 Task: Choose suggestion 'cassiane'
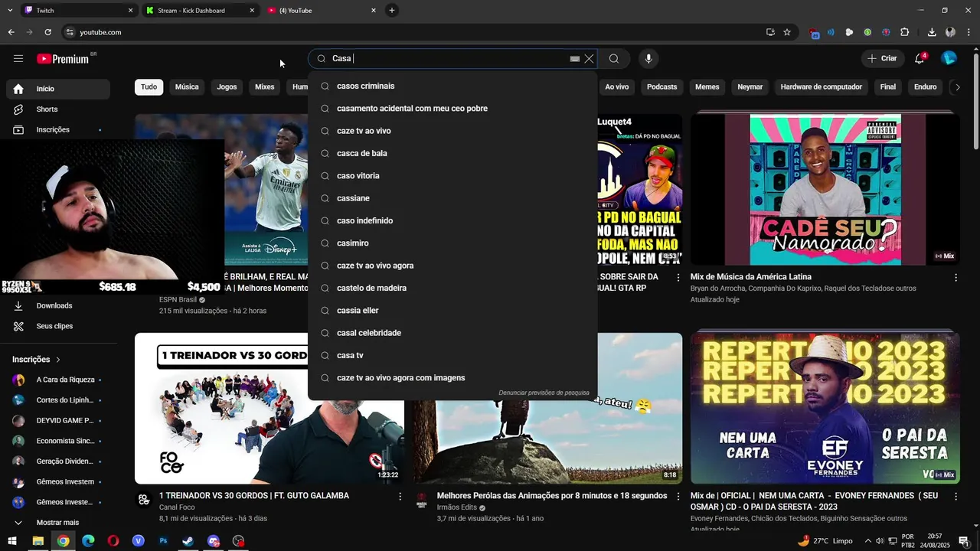click(x=452, y=198)
